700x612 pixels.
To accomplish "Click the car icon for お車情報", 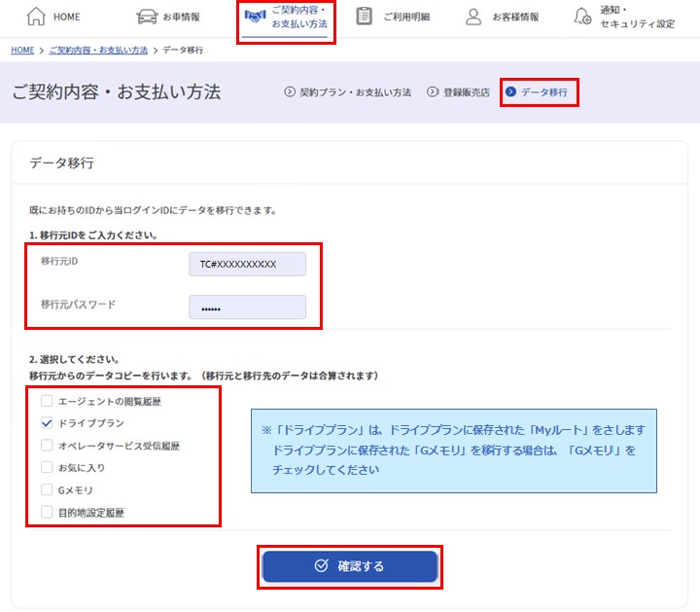I will pyautogui.click(x=147, y=17).
